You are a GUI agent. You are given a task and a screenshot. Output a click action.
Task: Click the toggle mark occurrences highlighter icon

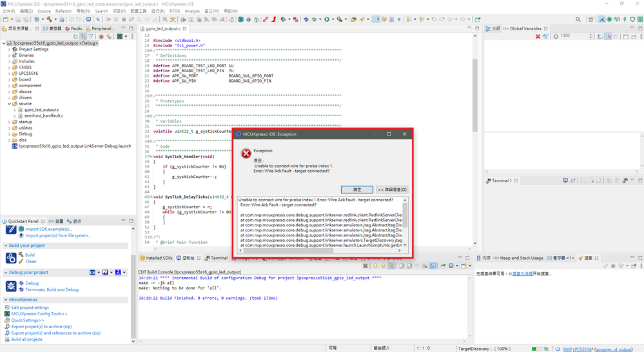[376, 19]
